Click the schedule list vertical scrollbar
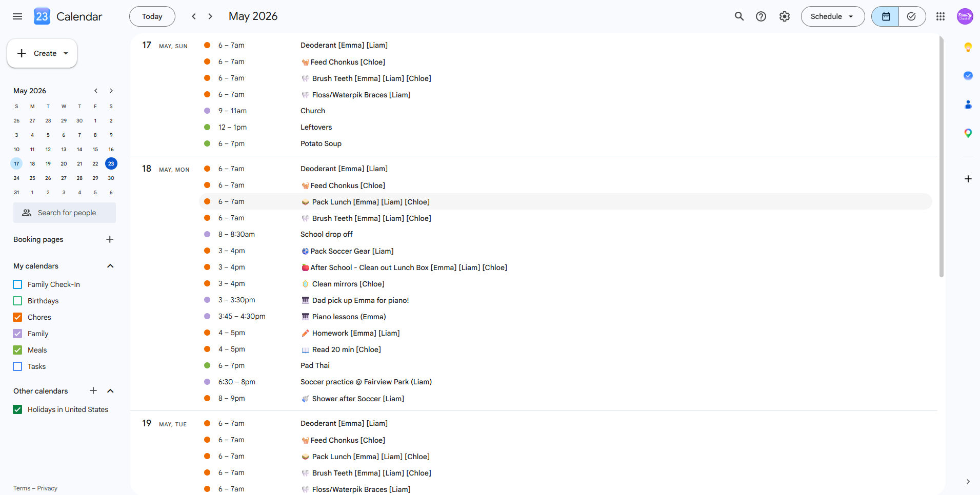This screenshot has width=980, height=495. (942, 156)
